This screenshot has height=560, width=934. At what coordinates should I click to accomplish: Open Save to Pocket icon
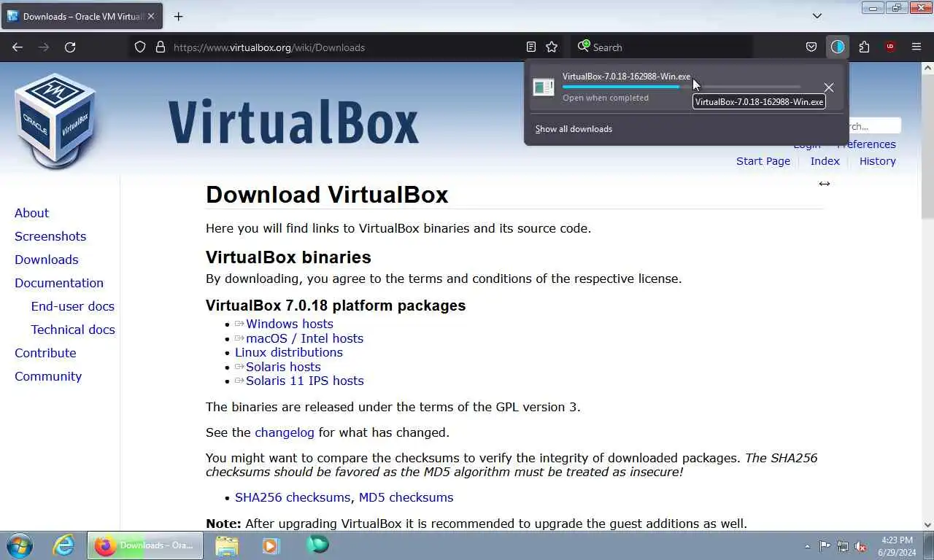click(811, 47)
